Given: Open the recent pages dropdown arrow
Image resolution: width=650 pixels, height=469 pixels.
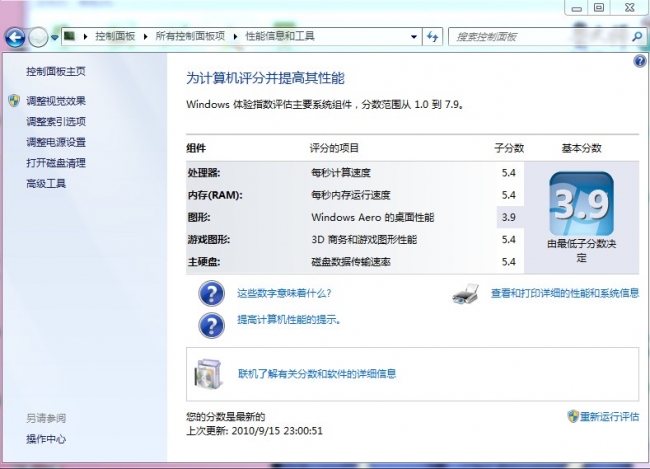Looking at the screenshot, I should pos(54,38).
